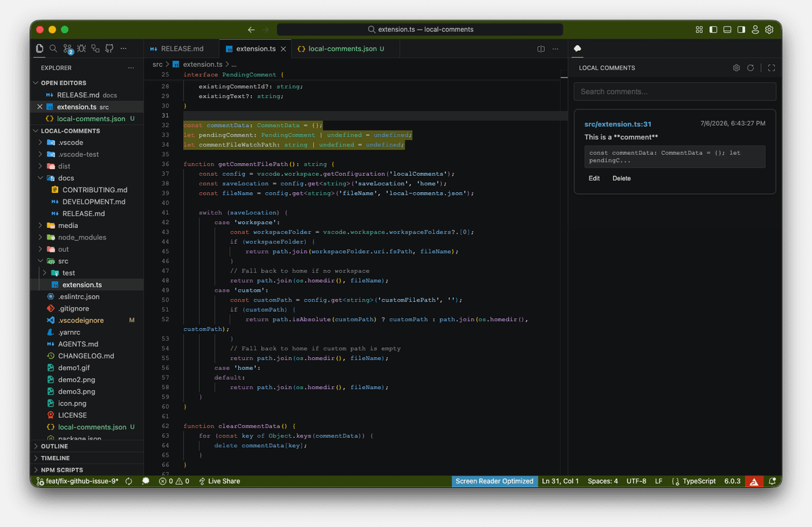Viewport: 812px width, 527px height.
Task: Expand the Outline section
Action: (87, 446)
